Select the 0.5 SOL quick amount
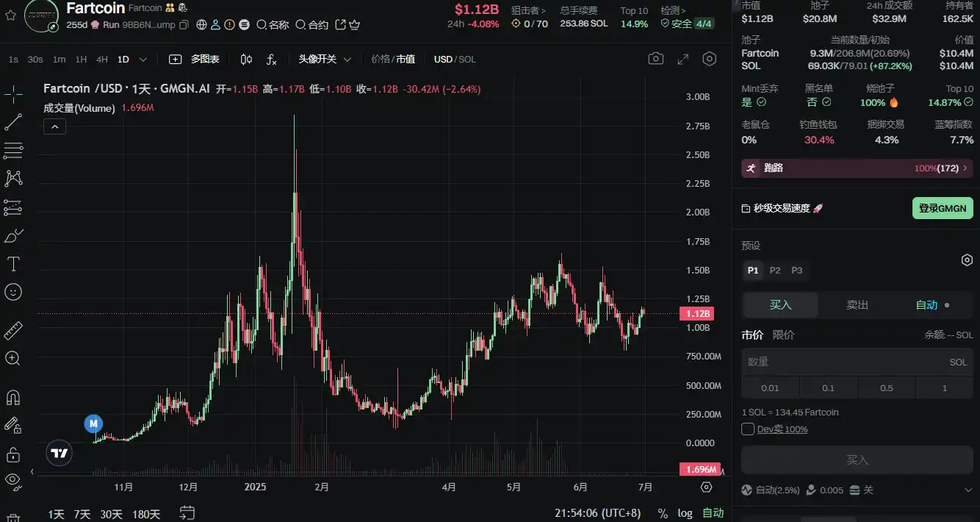 (887, 387)
